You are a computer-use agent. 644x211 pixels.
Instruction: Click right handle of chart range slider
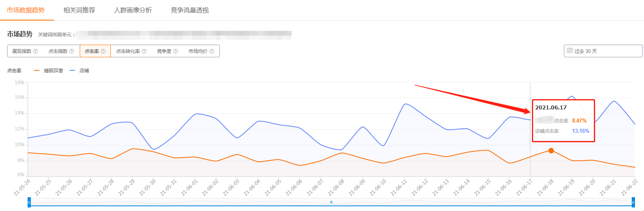point(633,202)
